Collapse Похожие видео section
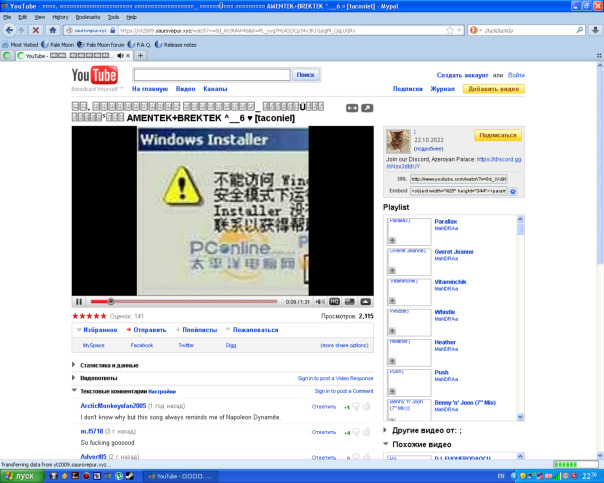 [x=386, y=444]
